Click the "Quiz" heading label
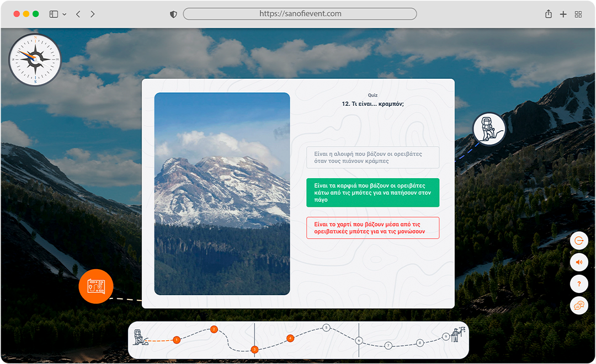 coord(372,95)
